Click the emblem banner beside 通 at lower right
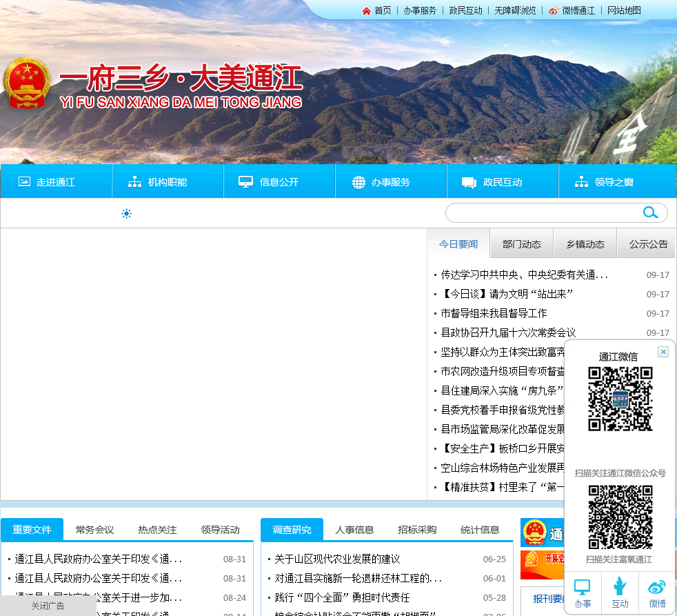 543,533
